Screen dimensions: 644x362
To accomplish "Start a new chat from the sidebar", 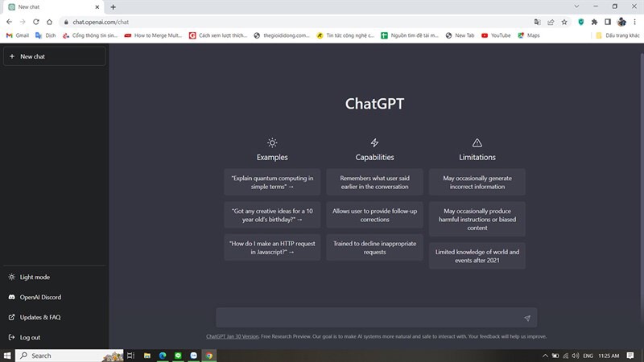I will (x=54, y=56).
